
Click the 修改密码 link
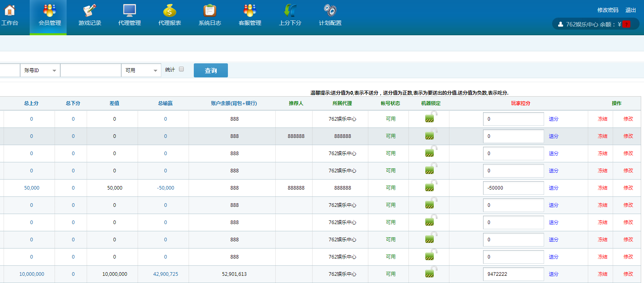click(607, 10)
